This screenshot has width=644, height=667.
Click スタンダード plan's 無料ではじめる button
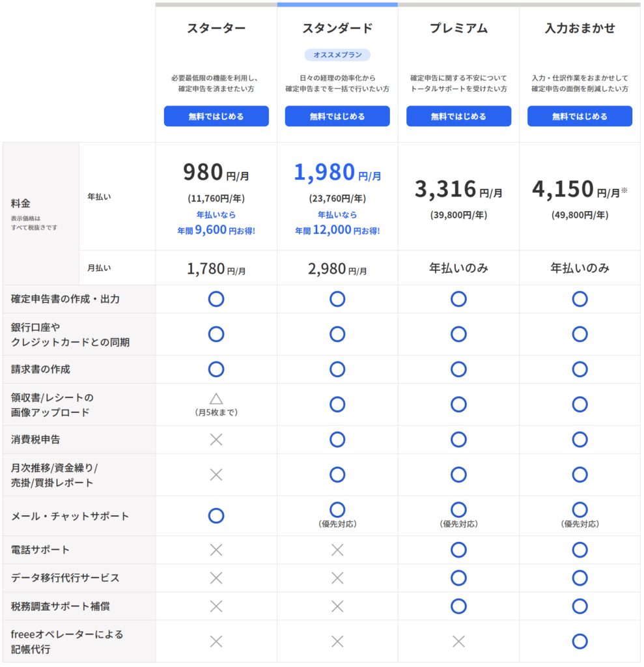[337, 117]
